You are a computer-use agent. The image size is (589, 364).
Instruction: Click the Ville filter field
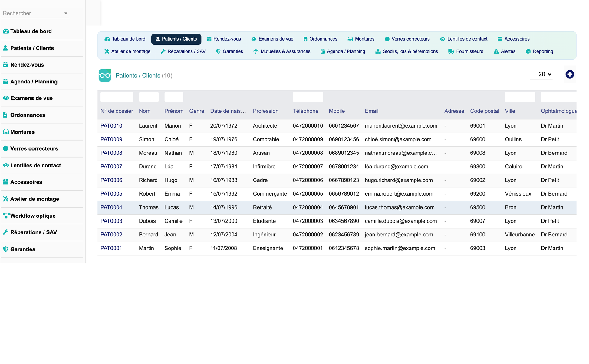pos(520,97)
